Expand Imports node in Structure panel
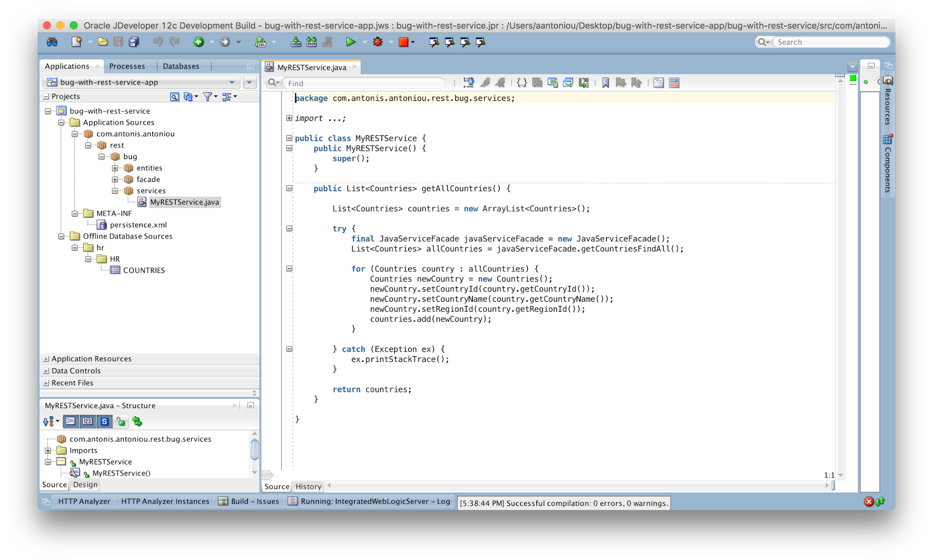Image resolution: width=933 pixels, height=560 pixels. [x=48, y=450]
